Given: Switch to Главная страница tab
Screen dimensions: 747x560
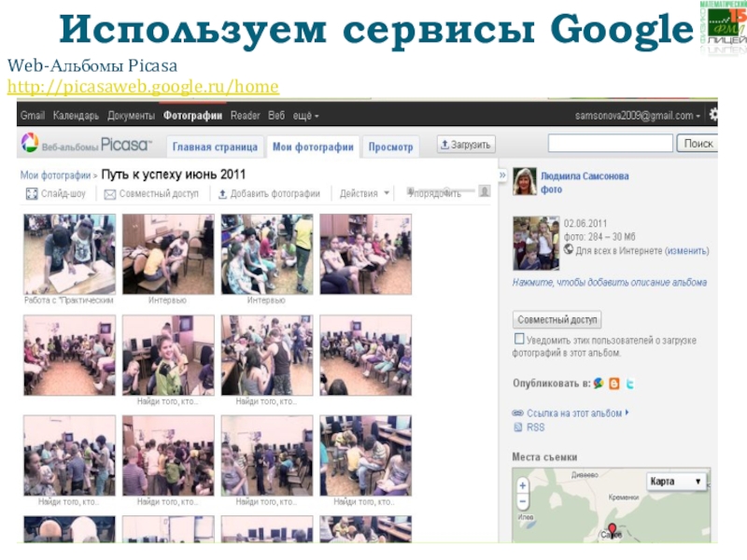Looking at the screenshot, I should [215, 147].
